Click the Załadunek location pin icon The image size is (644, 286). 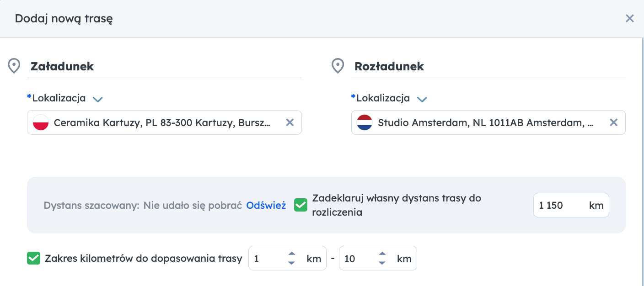14,66
